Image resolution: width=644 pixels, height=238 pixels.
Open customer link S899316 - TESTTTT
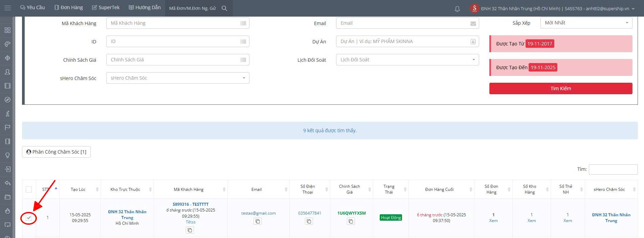pos(191,204)
